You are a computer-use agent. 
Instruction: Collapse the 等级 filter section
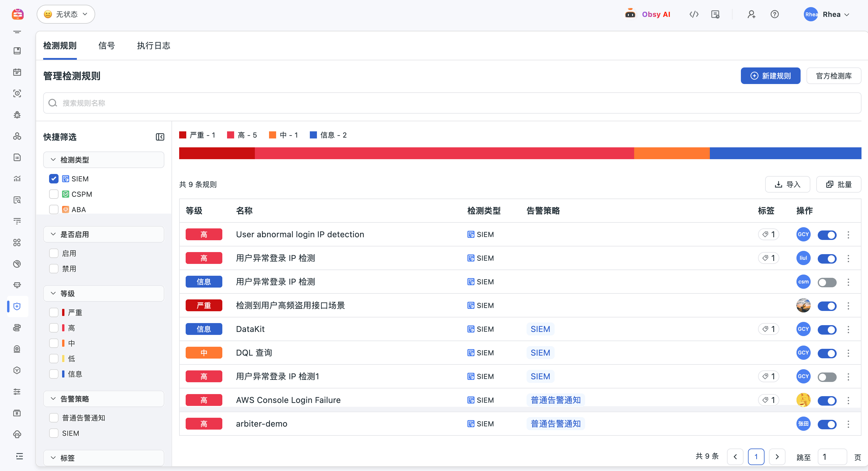pos(104,293)
